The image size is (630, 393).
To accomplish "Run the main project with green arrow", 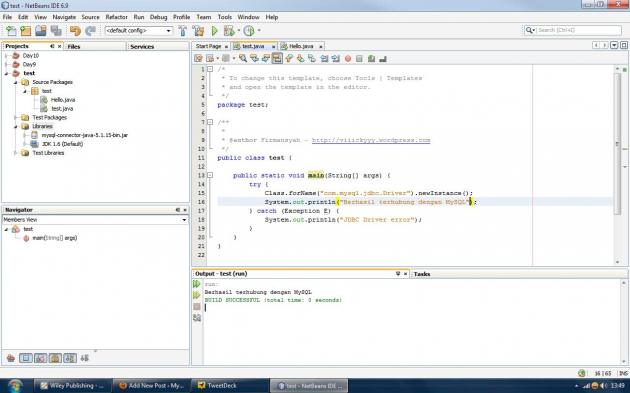I will [x=215, y=31].
